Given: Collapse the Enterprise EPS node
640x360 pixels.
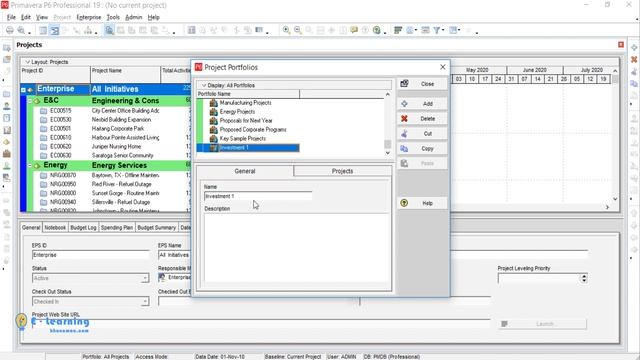Looking at the screenshot, I should pos(24,89).
